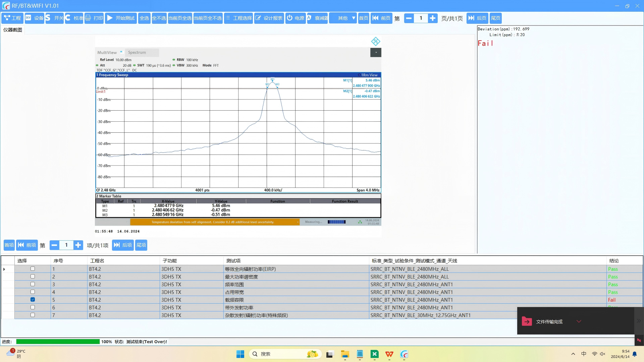Jump to first page with top 首页
The image size is (644, 362).
click(x=364, y=18)
